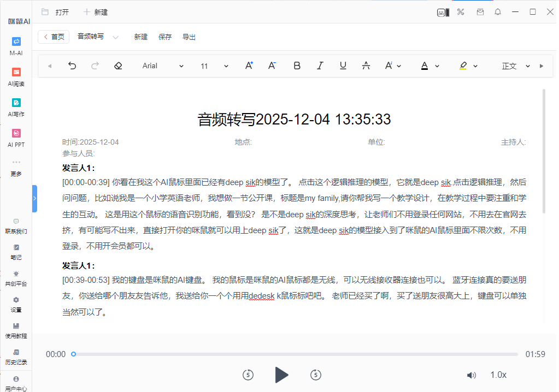559x392 pixels.
Task: Go back to 首页
Action: pyautogui.click(x=54, y=37)
